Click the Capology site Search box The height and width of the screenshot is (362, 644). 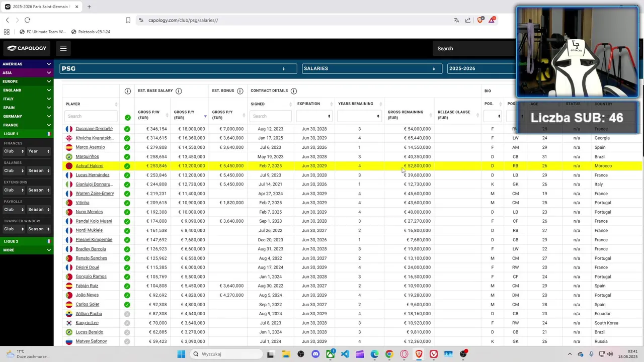[473, 49]
